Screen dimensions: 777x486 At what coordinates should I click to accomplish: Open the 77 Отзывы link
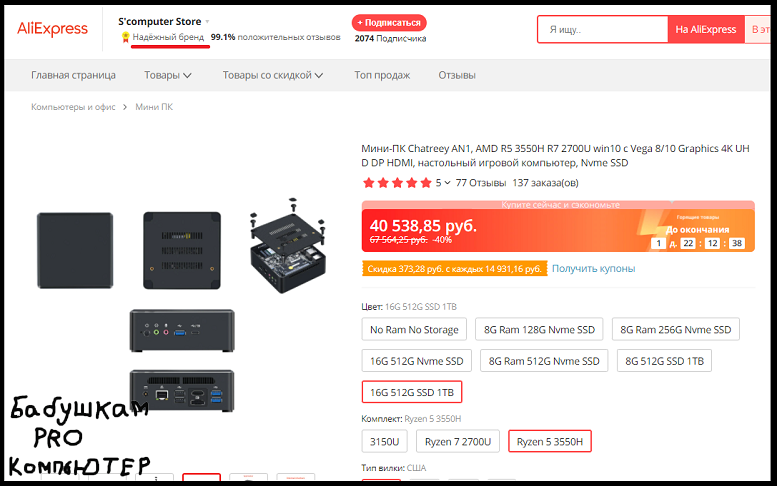(481, 183)
